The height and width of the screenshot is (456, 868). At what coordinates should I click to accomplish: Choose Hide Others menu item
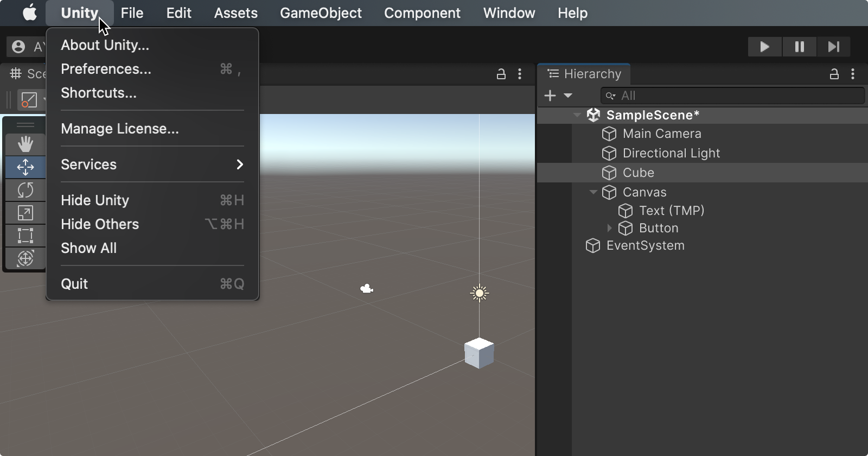152,224
